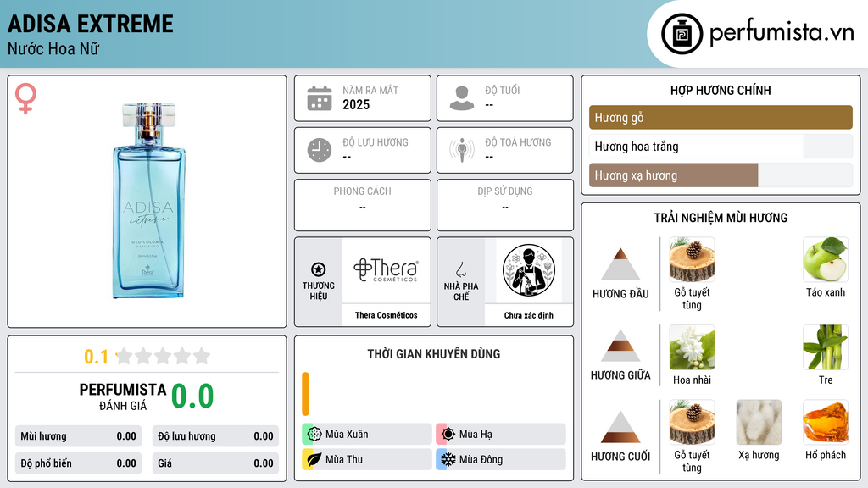Select the Mùa Thu season label
This screenshot has width=868, height=488.
pyautogui.click(x=344, y=459)
